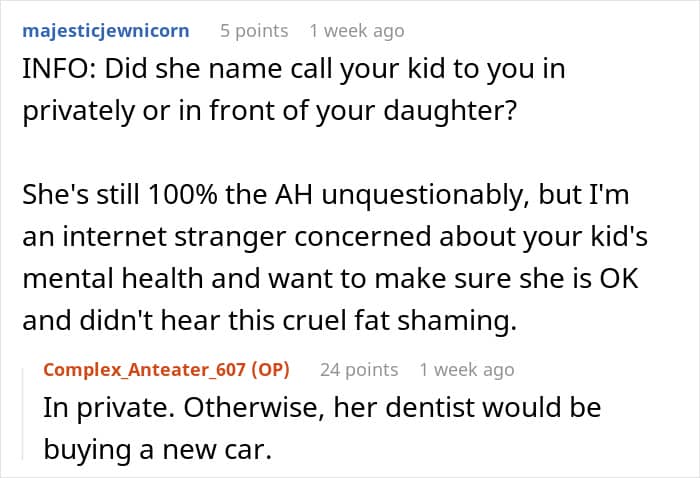Viewport: 700px width, 478px height.
Task: Open timestamp on majesticjewnicorn's comment
Action: [x=357, y=30]
